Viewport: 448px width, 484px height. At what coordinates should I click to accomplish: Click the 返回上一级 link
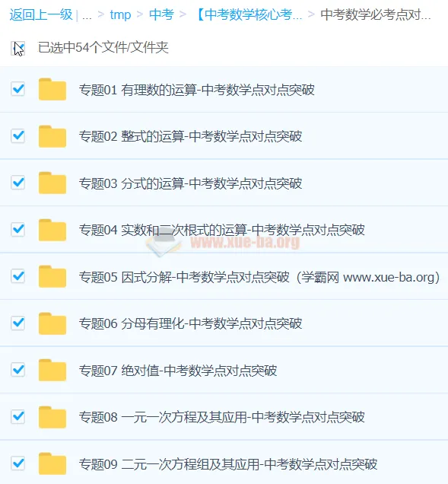(x=41, y=14)
